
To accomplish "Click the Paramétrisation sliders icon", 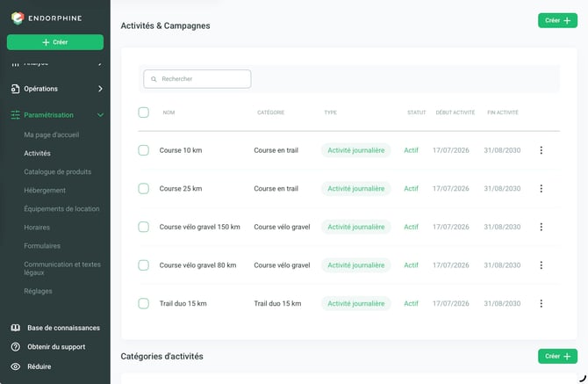I will (x=16, y=115).
